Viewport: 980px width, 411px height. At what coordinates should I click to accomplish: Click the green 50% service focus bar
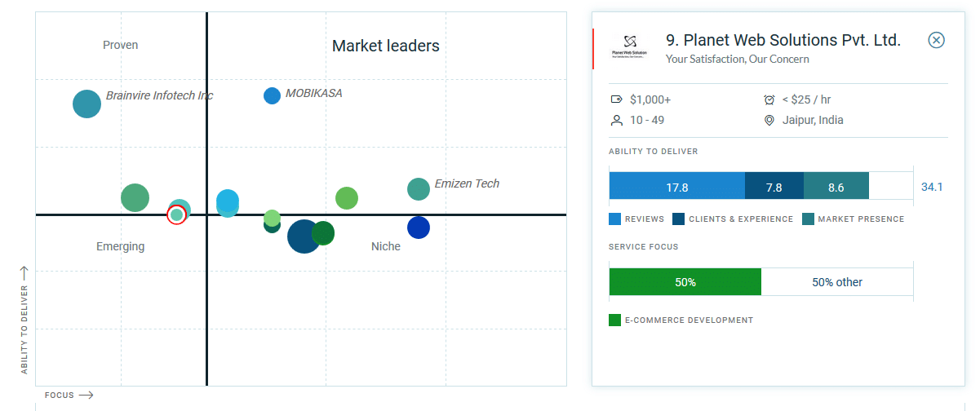685,282
